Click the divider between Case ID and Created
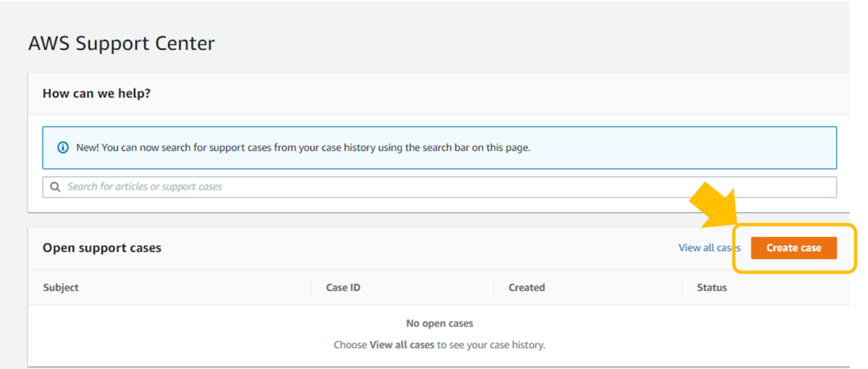 493,287
